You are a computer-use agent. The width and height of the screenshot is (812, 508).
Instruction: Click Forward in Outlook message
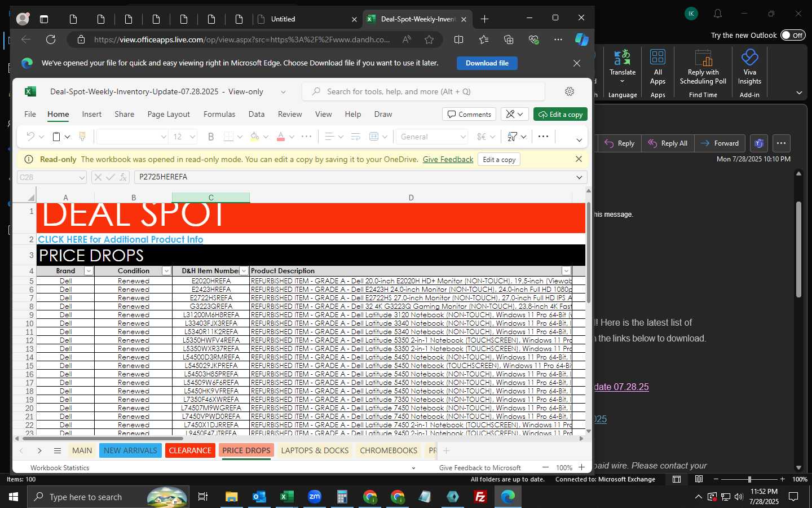720,143
